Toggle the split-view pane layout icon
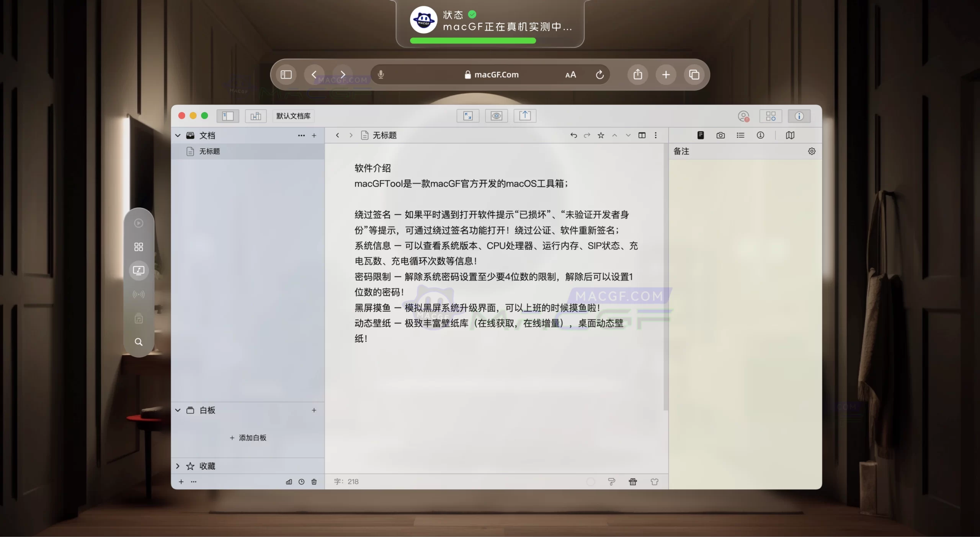 click(642, 135)
